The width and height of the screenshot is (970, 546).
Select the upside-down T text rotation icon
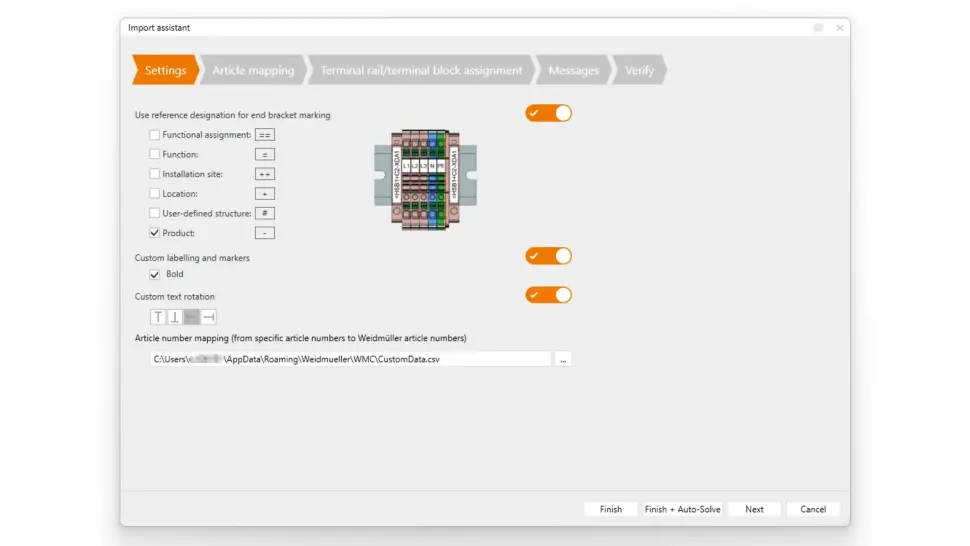[175, 317]
